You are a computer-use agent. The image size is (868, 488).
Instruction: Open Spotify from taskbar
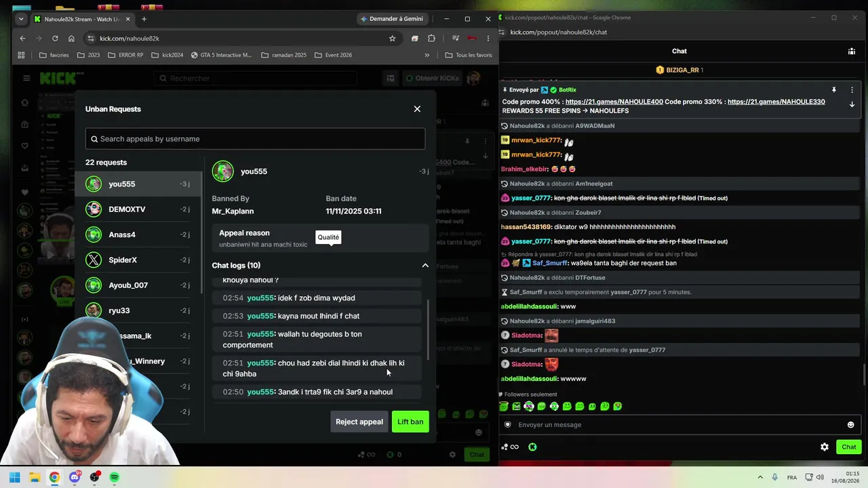115,478
